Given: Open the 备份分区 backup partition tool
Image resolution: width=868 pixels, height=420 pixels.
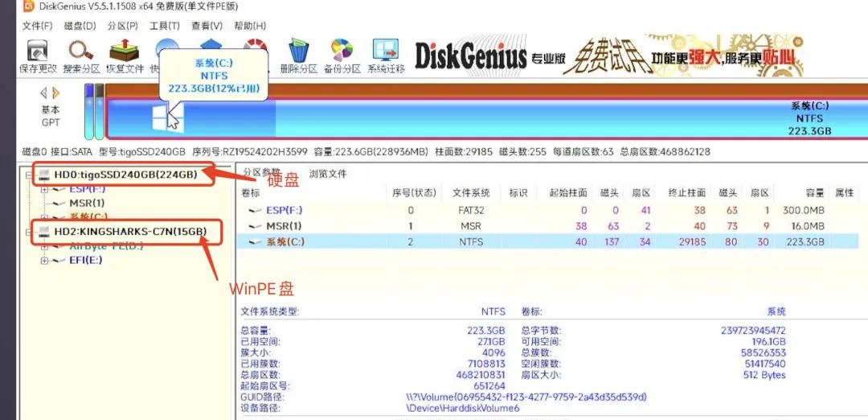Looking at the screenshot, I should pyautogui.click(x=342, y=51).
